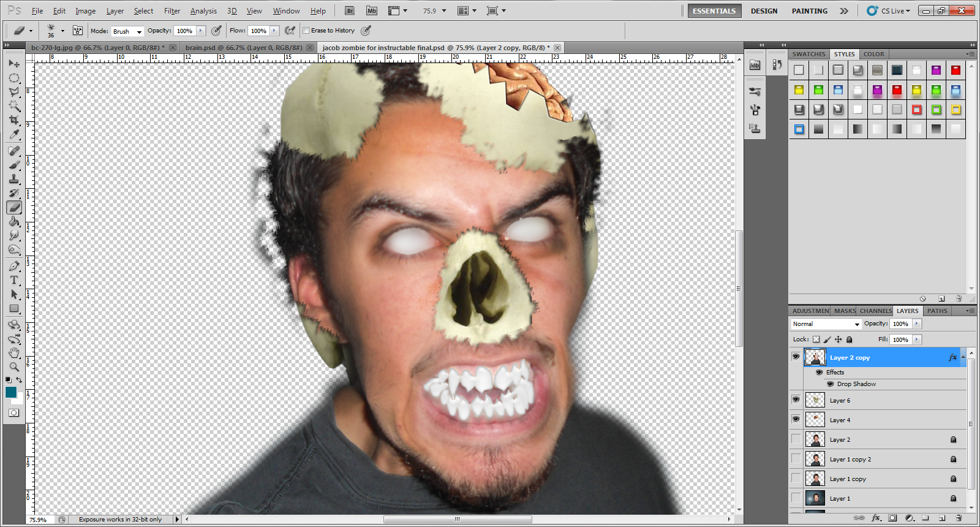Image resolution: width=980 pixels, height=527 pixels.
Task: Show Layer 1 copy visibility box
Action: pos(796,478)
